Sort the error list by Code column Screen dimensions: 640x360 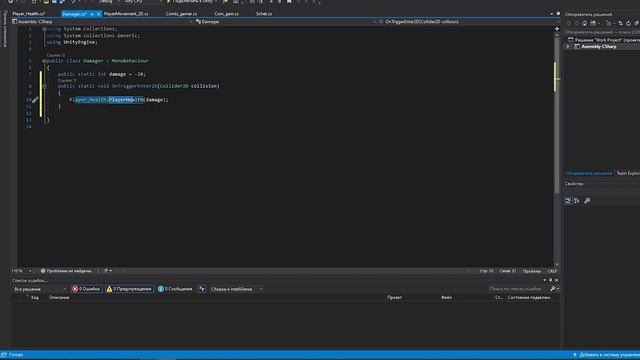point(35,298)
